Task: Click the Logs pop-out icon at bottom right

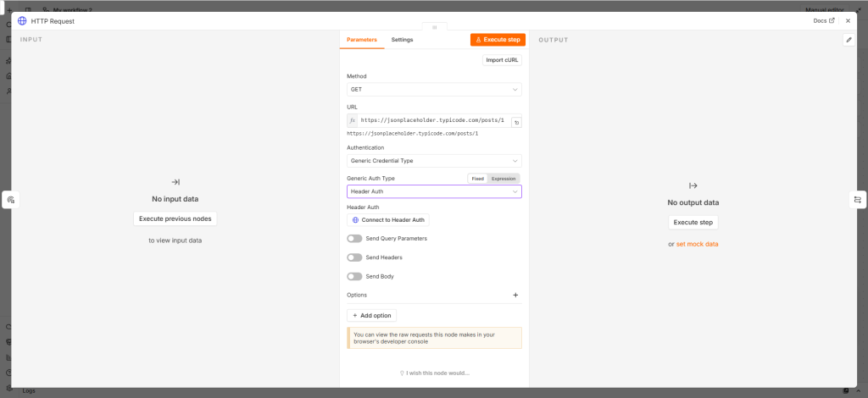Action: pyautogui.click(x=846, y=391)
